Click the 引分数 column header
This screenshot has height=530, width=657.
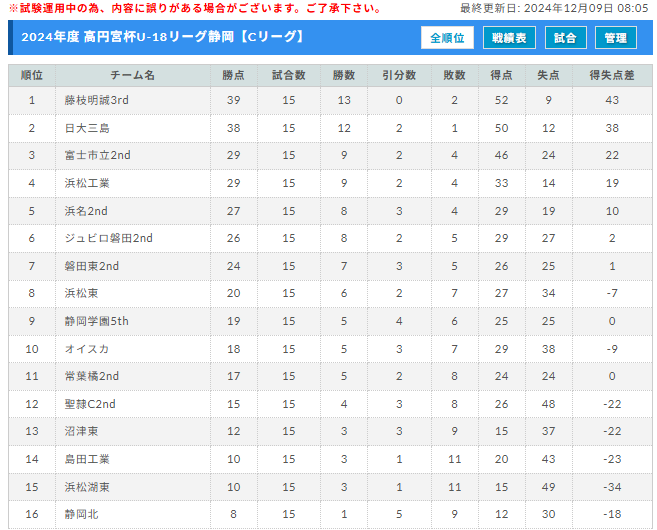pos(399,75)
